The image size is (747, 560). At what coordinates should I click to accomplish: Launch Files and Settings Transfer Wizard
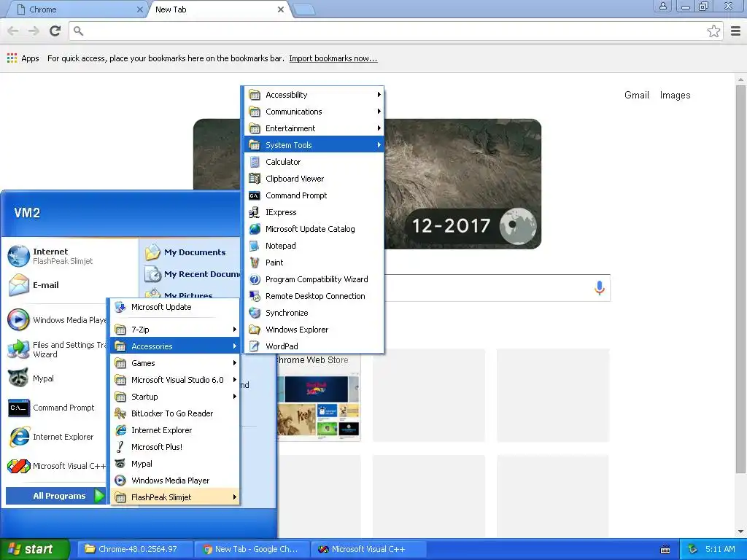56,349
